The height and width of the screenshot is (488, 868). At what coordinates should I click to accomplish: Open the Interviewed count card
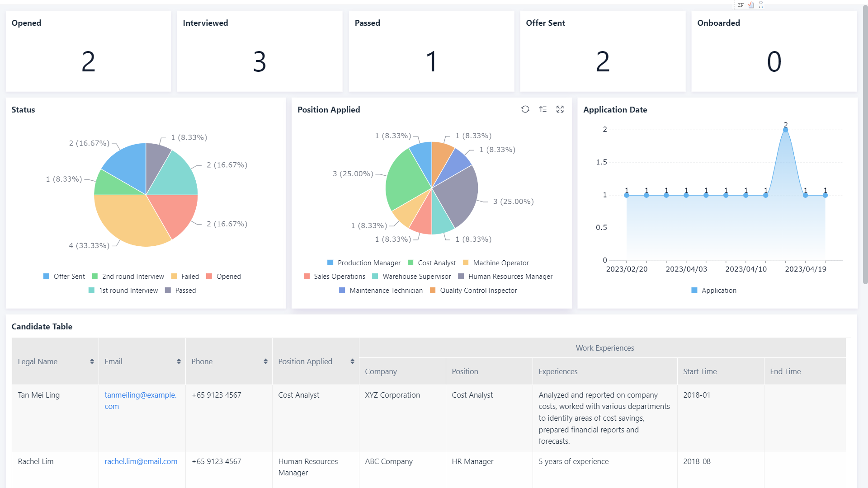coord(259,51)
